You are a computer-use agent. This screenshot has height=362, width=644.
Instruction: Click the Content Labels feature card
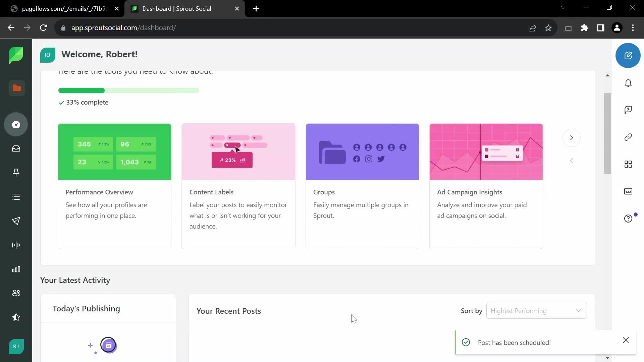pyautogui.click(x=239, y=186)
